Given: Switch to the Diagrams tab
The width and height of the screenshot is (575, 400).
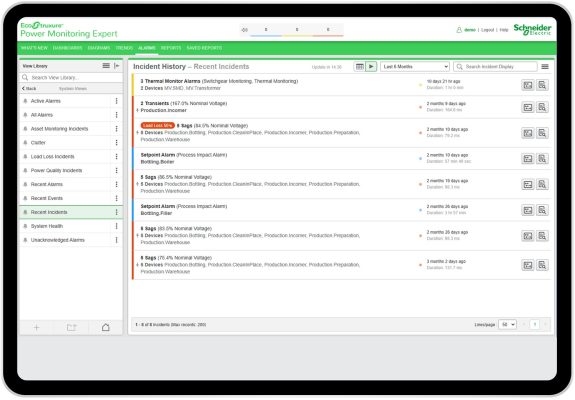Looking at the screenshot, I should point(99,48).
